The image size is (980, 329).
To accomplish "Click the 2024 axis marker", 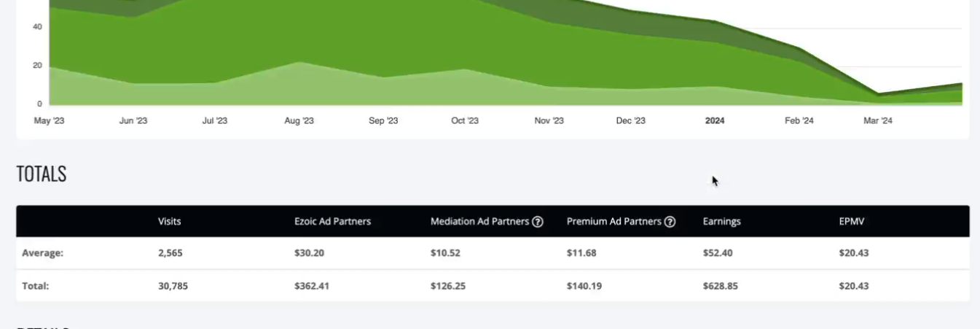I will tap(715, 121).
